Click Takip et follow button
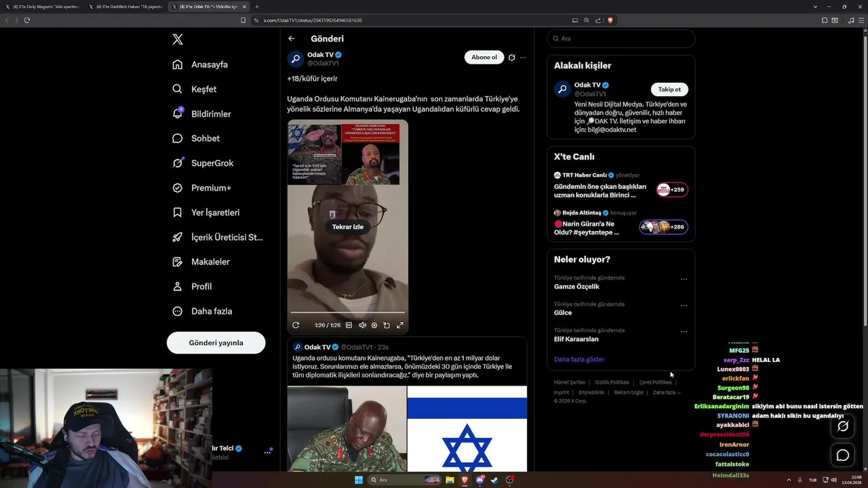 click(669, 89)
